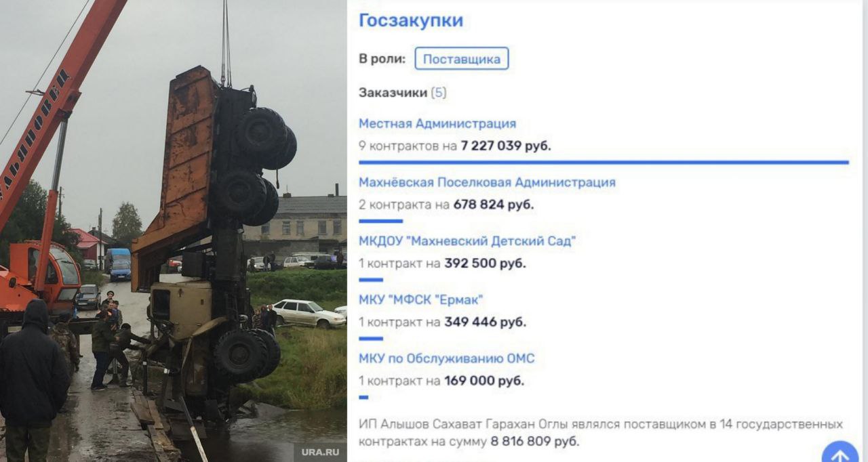Open МКУ по Обслуживанию ОМС link
The height and width of the screenshot is (462, 868).
(x=446, y=358)
